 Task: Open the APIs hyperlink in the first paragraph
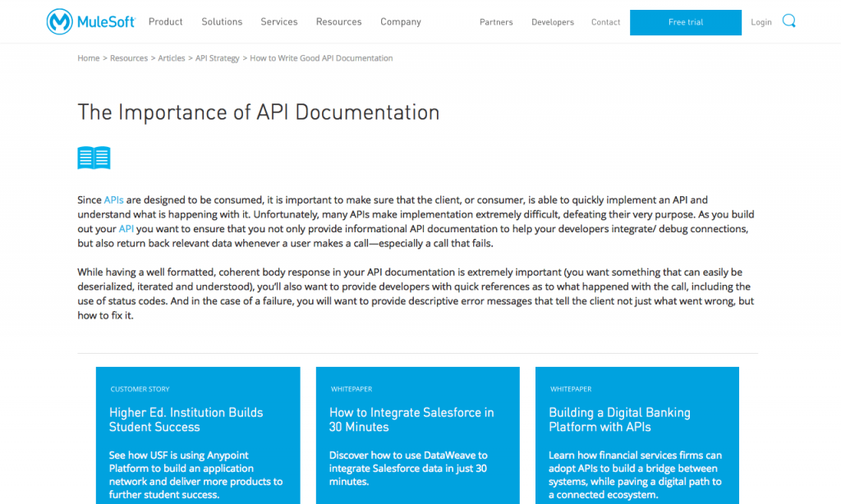click(x=113, y=199)
